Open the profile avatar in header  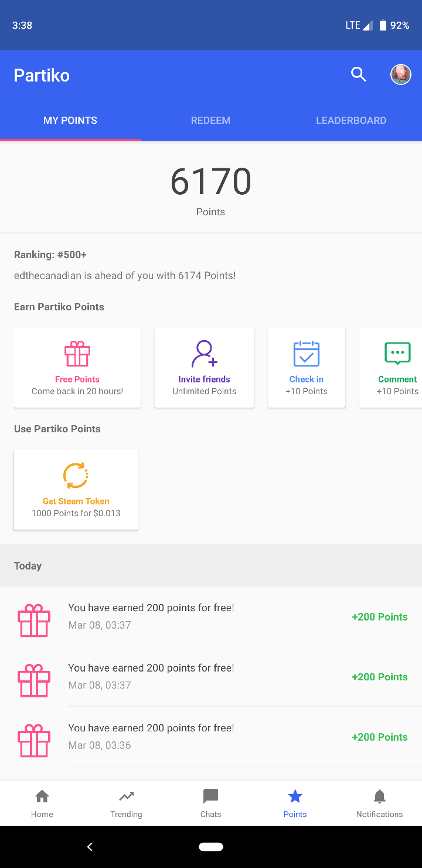(401, 74)
